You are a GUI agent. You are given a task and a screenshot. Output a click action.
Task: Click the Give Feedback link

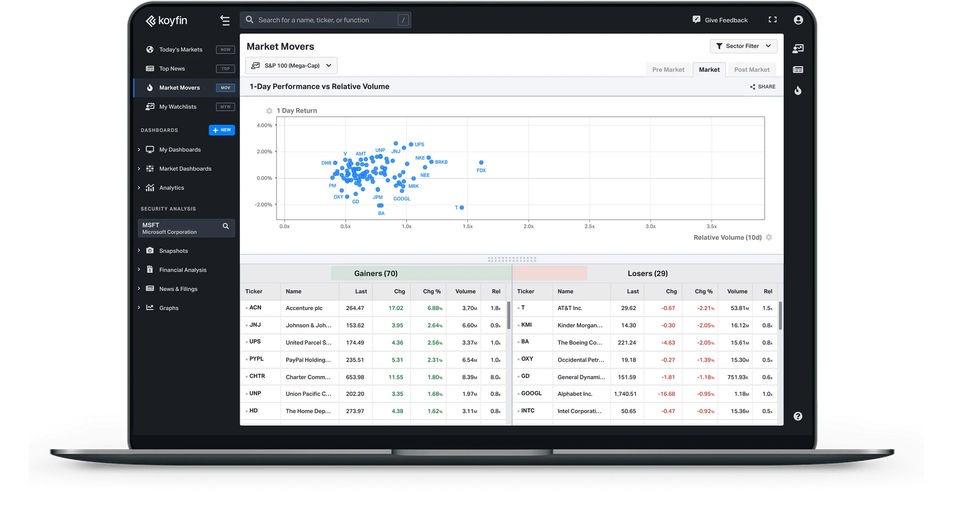click(720, 20)
